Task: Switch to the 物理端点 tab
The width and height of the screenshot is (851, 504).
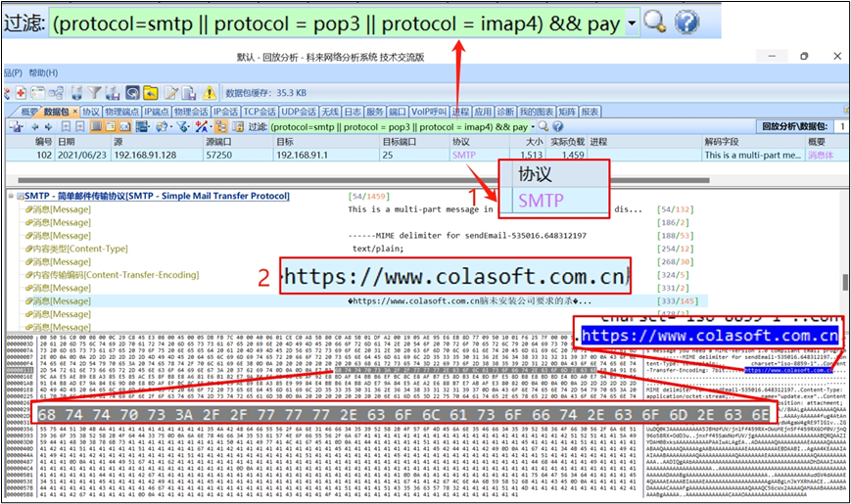Action: (122, 112)
